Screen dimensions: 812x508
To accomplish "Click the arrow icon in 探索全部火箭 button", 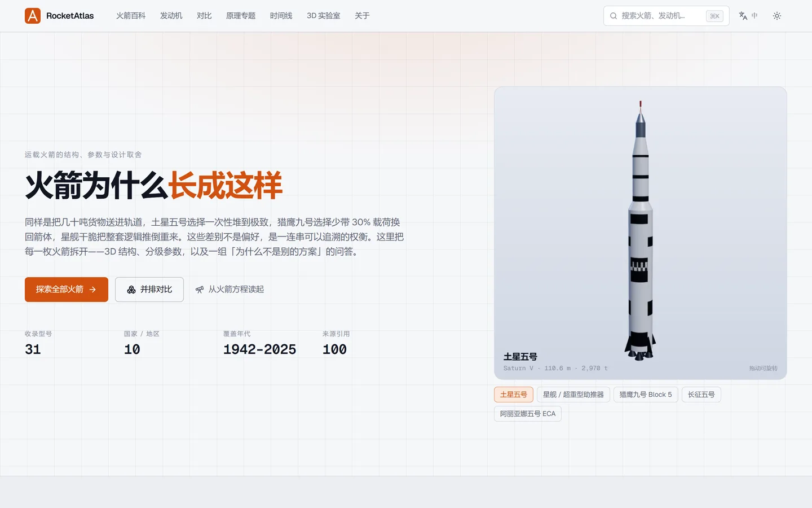I will pyautogui.click(x=92, y=290).
